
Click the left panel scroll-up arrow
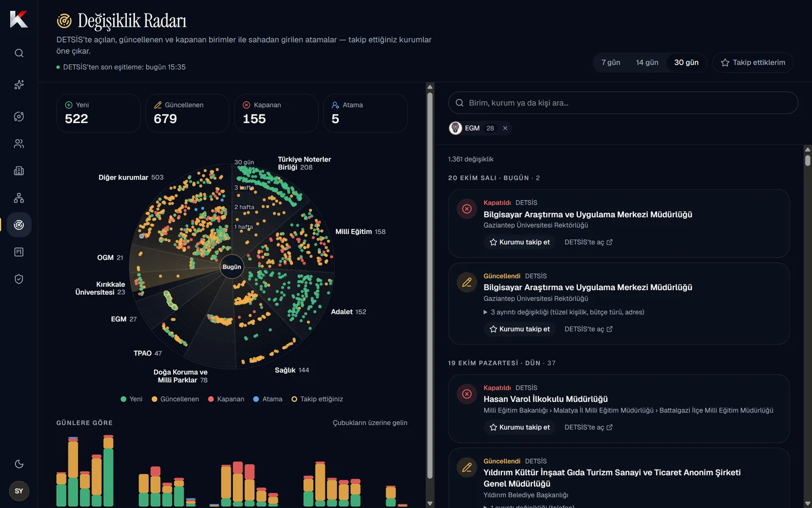click(430, 87)
